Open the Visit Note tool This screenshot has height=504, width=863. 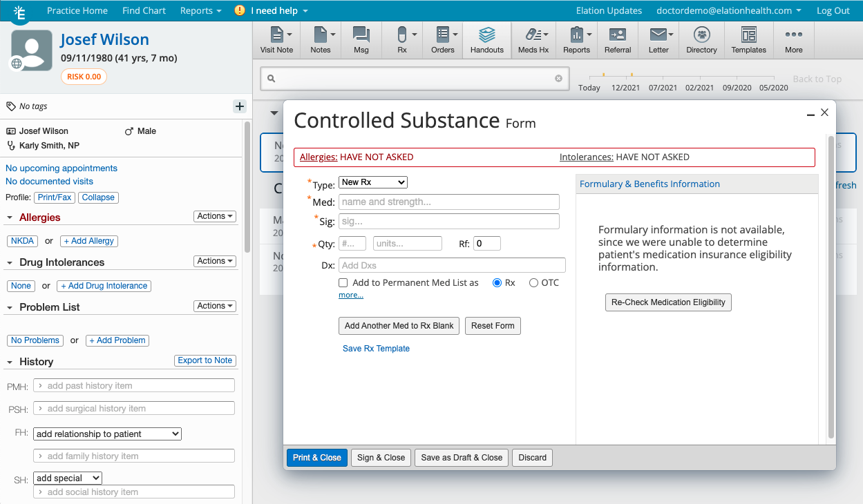click(276, 39)
